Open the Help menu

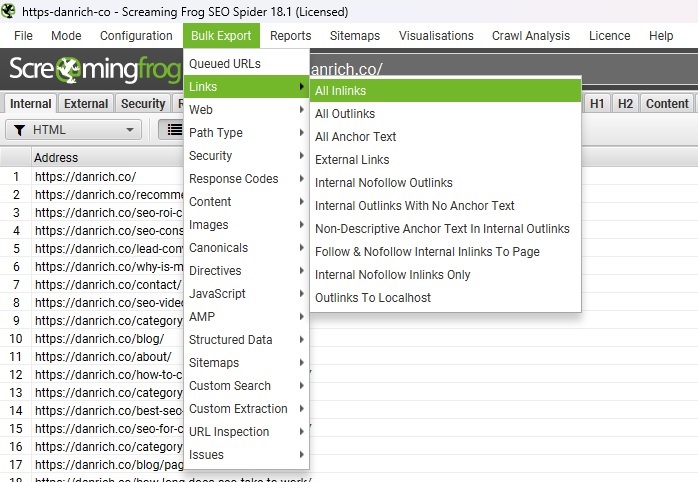click(661, 36)
